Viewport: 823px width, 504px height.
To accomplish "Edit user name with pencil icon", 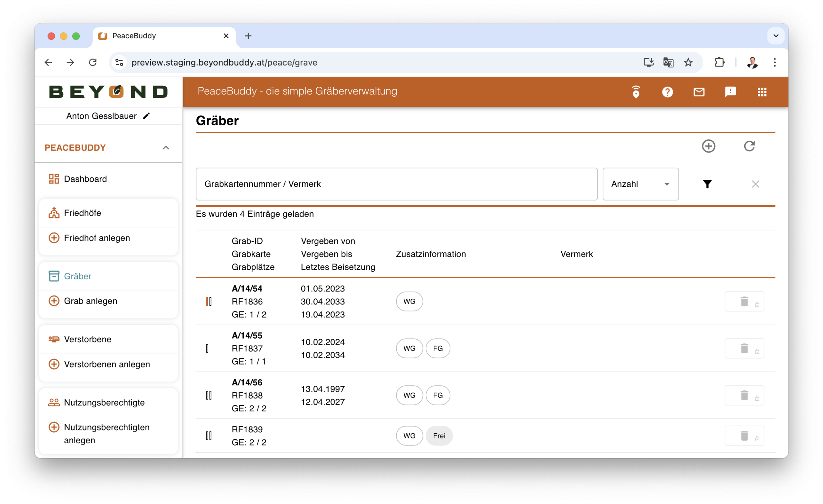I will pos(146,116).
